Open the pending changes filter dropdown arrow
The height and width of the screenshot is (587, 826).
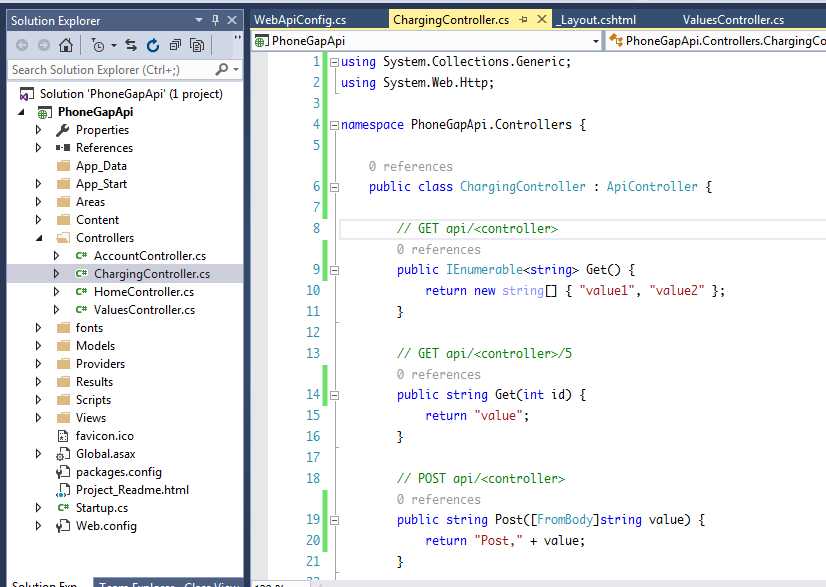113,46
